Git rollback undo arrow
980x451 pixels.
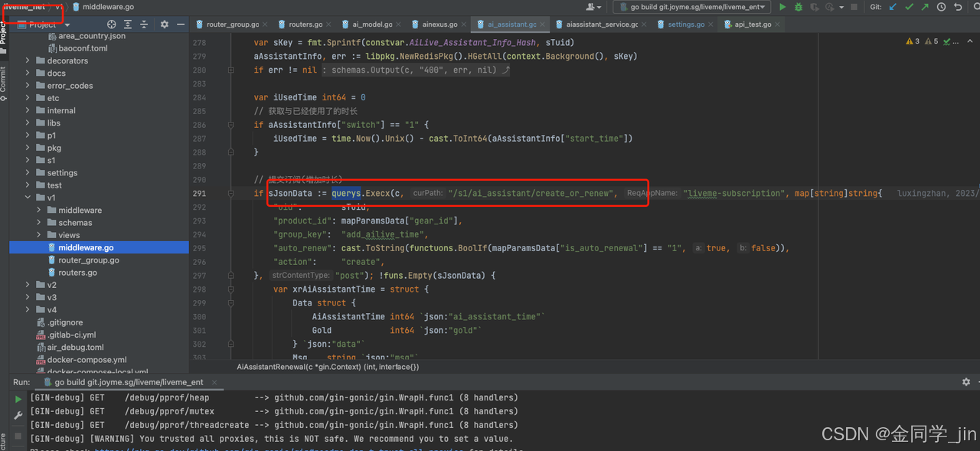[957, 7]
